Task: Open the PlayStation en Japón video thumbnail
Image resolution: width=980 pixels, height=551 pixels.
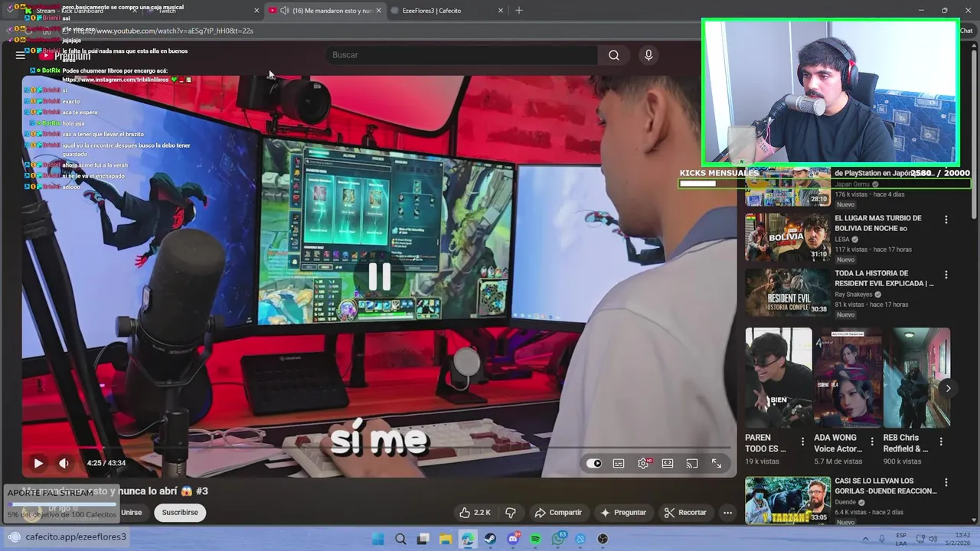Action: point(788,187)
